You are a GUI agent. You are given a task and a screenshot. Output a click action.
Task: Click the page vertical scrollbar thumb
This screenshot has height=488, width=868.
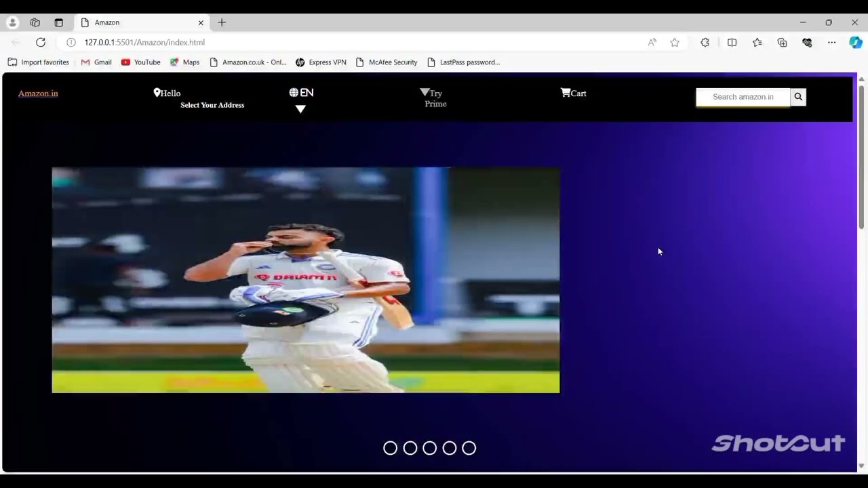click(x=861, y=158)
